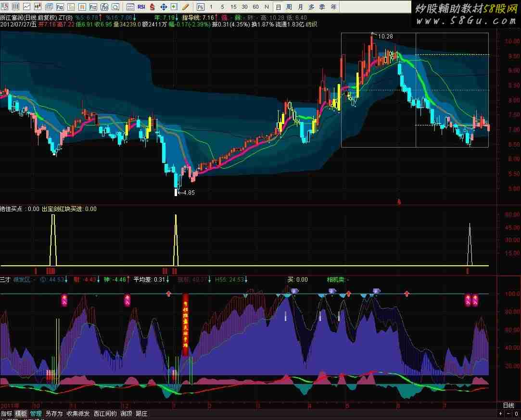Switch to monthly (月) period
This screenshot has width=521, height=420.
300,7
